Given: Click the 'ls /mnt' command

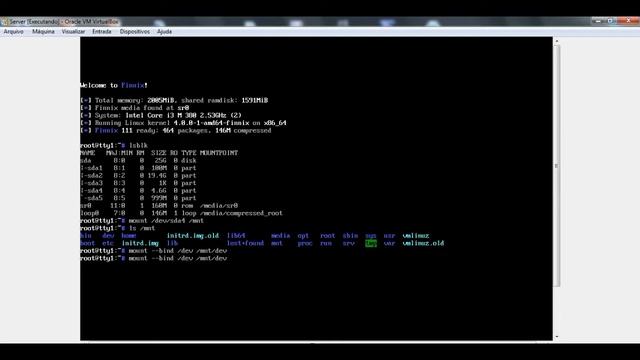Looking at the screenshot, I should pyautogui.click(x=142, y=228).
